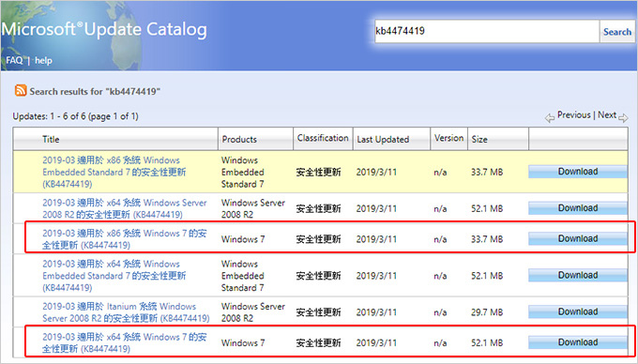Open x64 Windows 7 security update link
Screen dimensions: 638x364
click(x=125, y=342)
